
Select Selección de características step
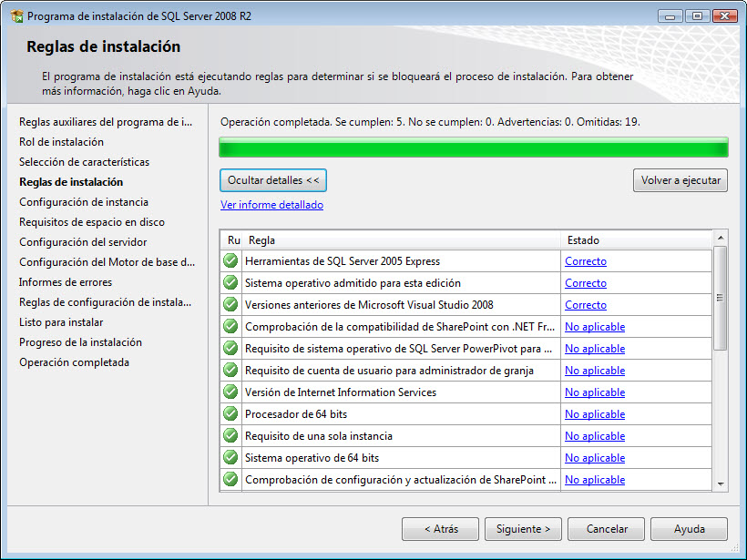[85, 162]
